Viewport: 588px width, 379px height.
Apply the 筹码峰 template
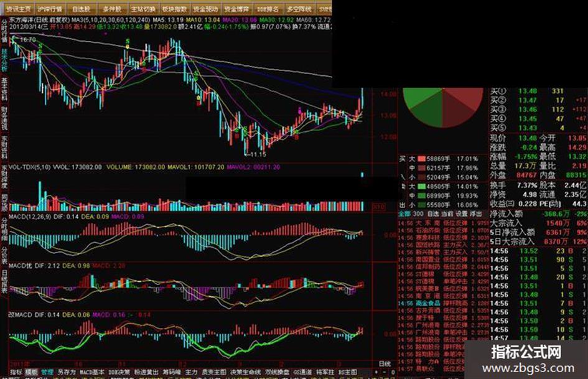[172, 372]
